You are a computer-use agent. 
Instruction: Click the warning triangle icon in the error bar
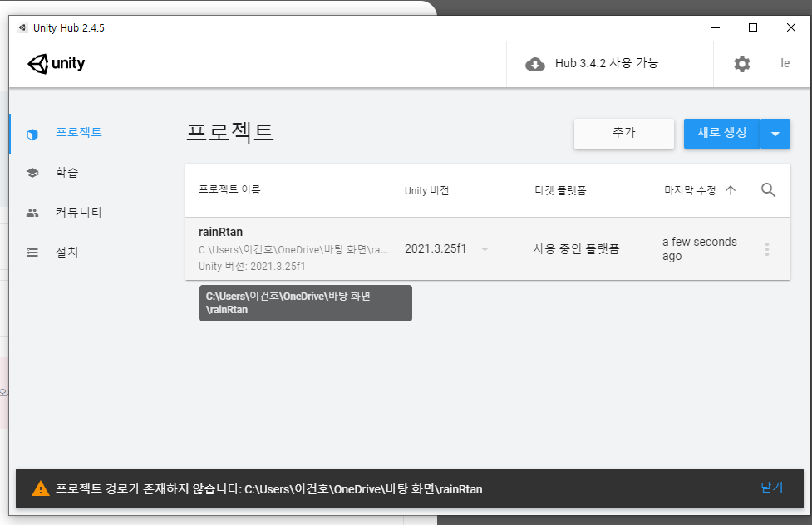click(41, 488)
